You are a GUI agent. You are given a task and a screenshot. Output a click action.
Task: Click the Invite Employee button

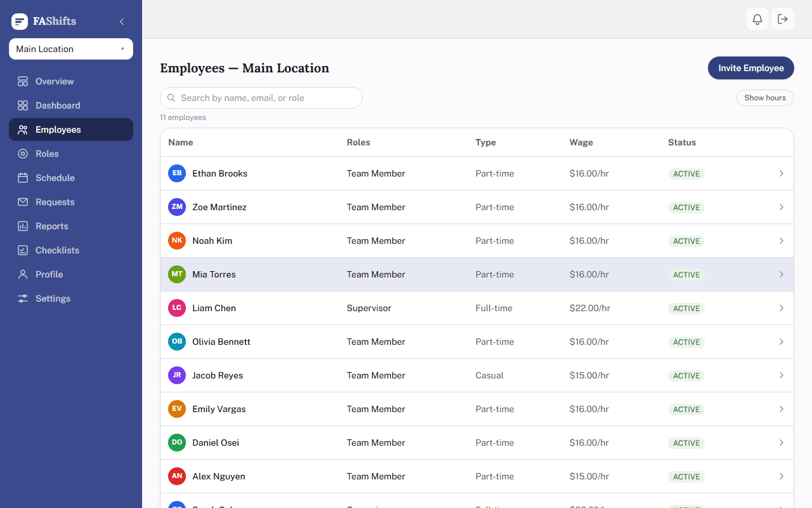coord(751,68)
